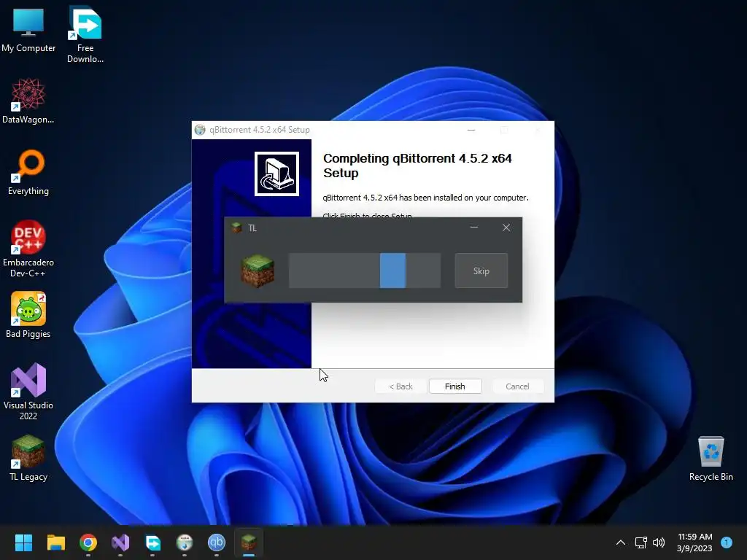The image size is (747, 560).
Task: Open network status tray icon
Action: (x=640, y=542)
